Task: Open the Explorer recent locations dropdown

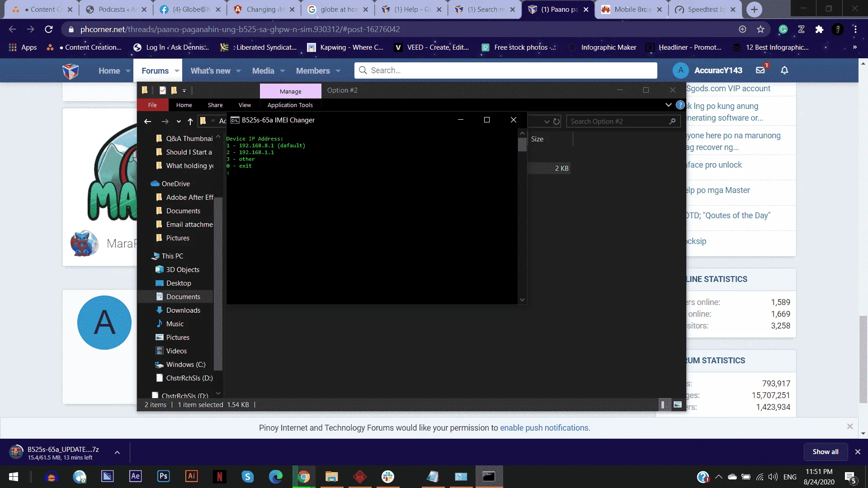Action: click(179, 122)
